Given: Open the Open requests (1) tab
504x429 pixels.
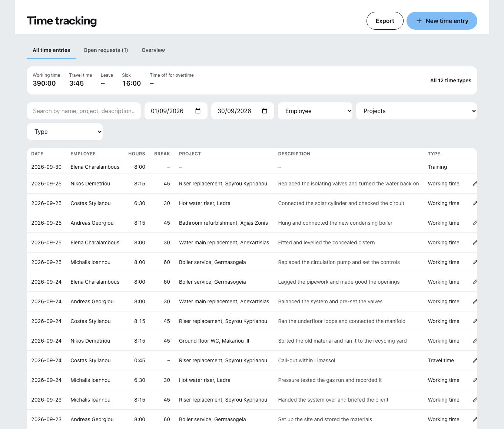Looking at the screenshot, I should (106, 50).
